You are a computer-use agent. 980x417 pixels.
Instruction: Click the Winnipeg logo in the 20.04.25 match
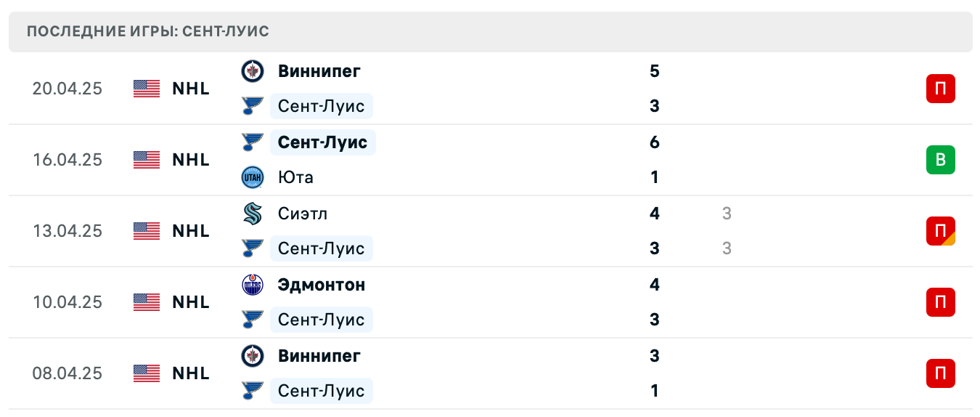(252, 71)
